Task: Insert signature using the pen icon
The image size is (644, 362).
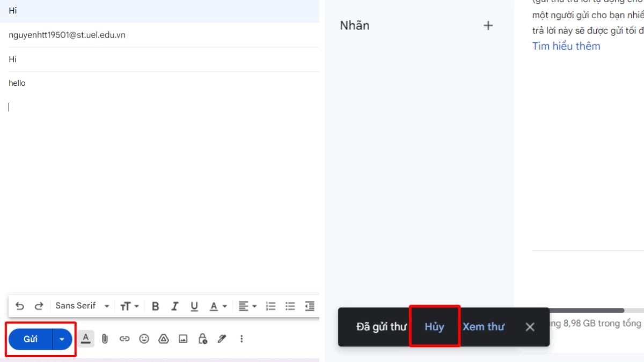Action: (x=222, y=338)
